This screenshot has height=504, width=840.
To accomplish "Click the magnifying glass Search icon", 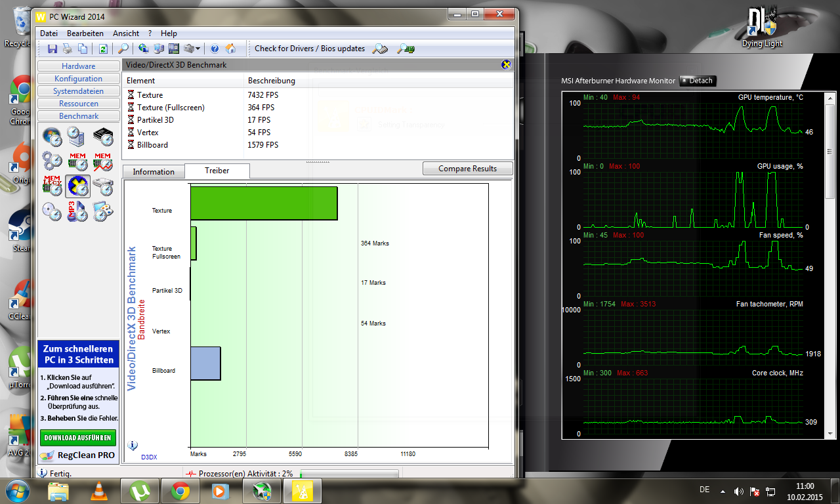I will (x=123, y=49).
